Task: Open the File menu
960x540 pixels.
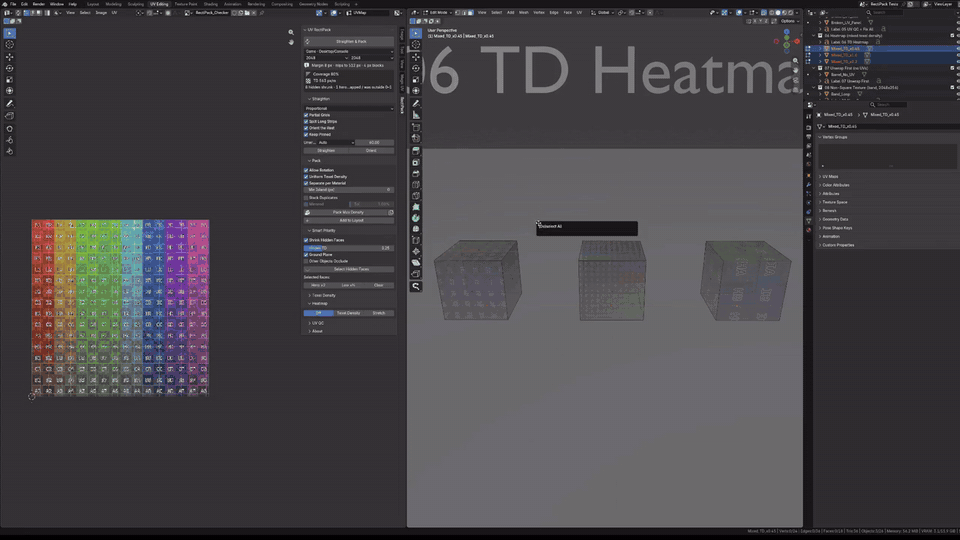Action: 12,4
